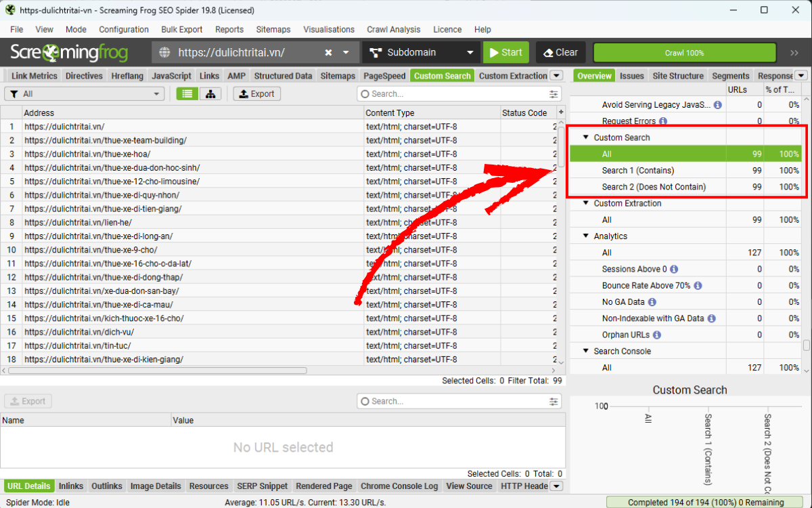Click info icon beside Orphan URLs
Viewport: 812px width, 508px height.
pos(656,335)
